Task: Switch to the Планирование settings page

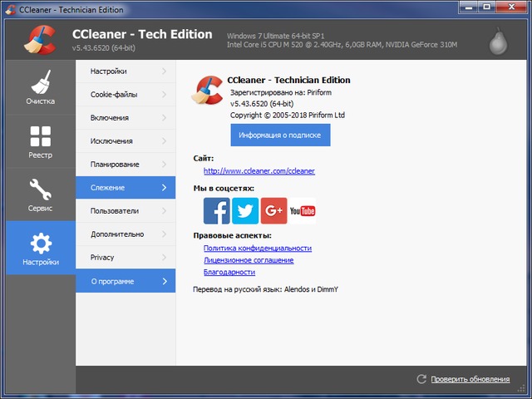Action: click(126, 165)
